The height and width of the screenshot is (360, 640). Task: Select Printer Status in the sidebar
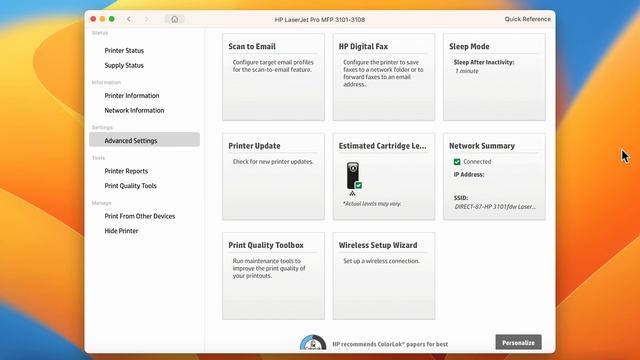pyautogui.click(x=124, y=51)
